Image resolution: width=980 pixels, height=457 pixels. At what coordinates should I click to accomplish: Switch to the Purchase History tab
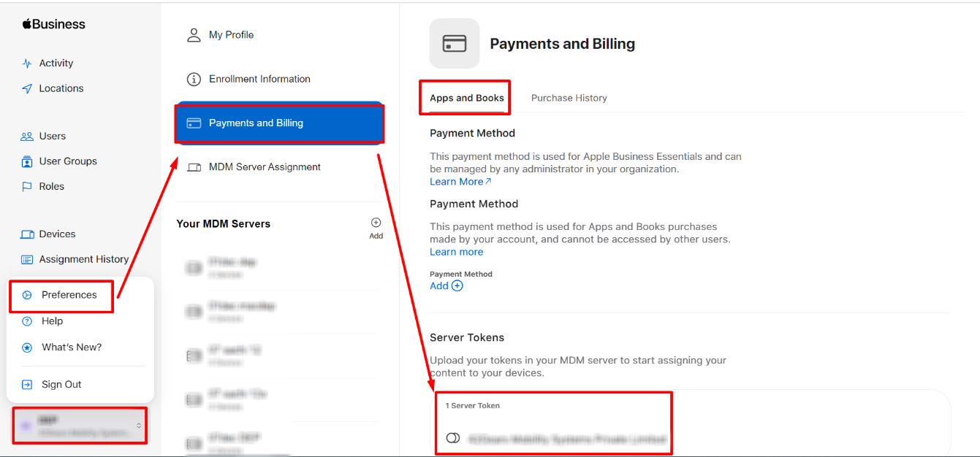(569, 97)
